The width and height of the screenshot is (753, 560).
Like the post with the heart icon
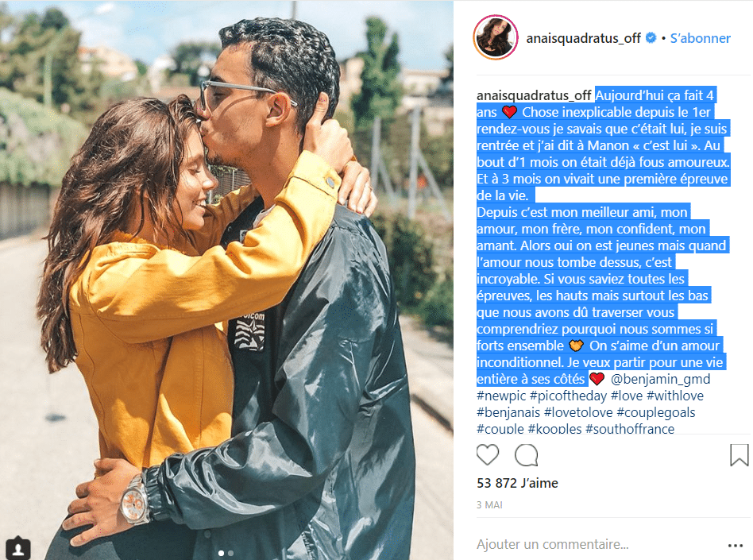(488, 455)
